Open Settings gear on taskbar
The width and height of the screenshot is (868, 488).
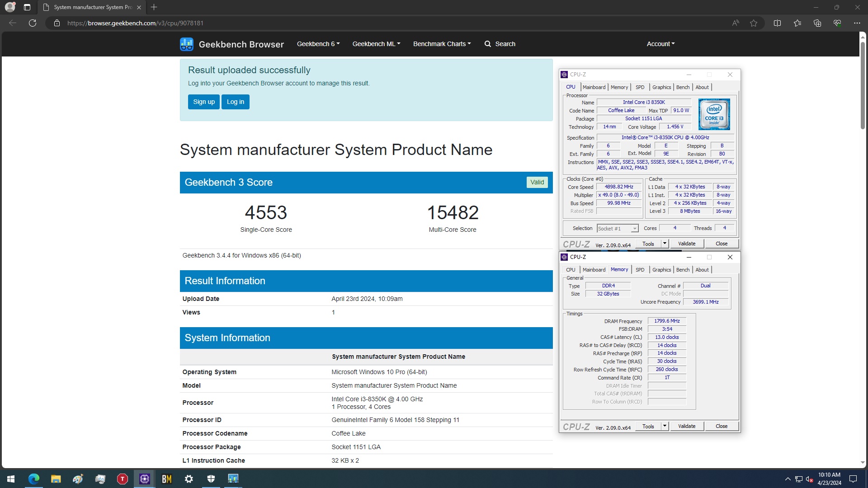pyautogui.click(x=189, y=479)
